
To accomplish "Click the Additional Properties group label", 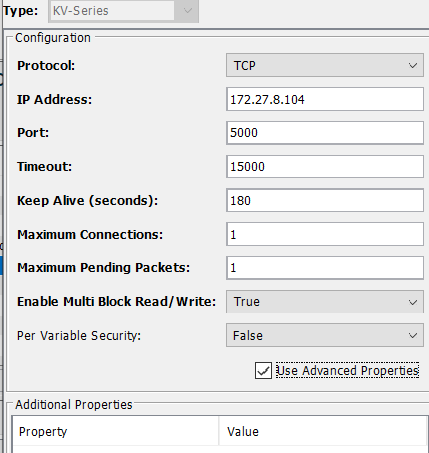I will (x=74, y=405).
